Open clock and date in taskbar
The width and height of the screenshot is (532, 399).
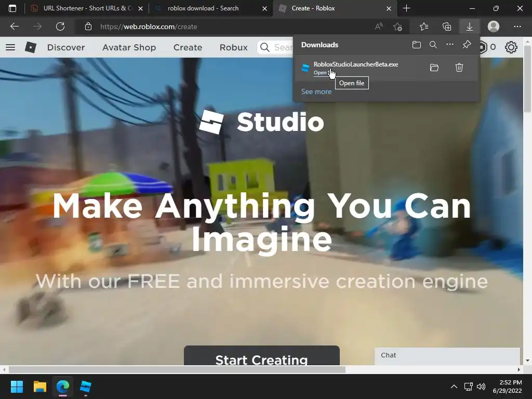[x=507, y=387]
